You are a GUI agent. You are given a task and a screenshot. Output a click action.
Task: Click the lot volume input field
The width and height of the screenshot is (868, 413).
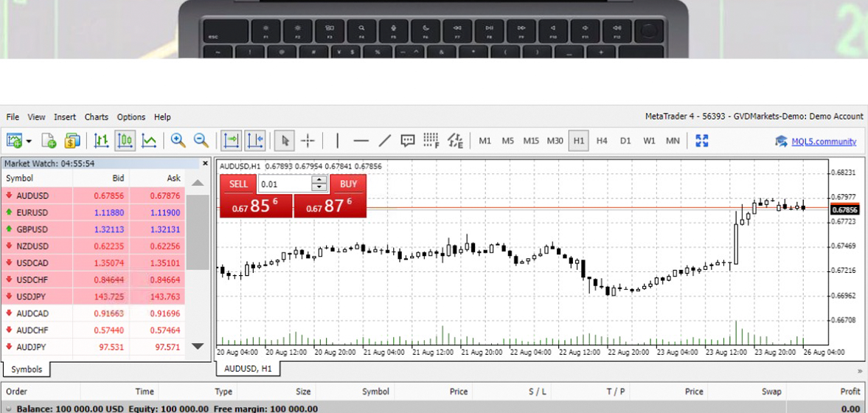pyautogui.click(x=285, y=184)
